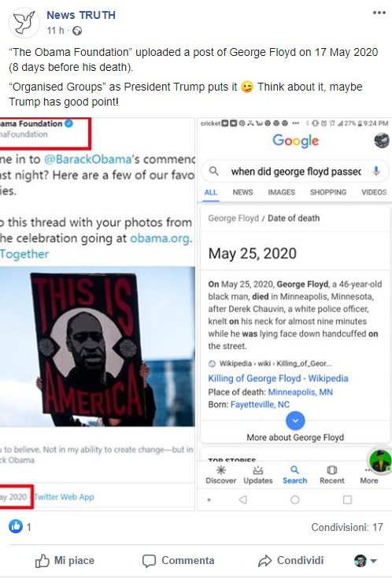The image size is (392, 579).
Task: Expand the blue chevron under George Floyd info
Action: [295, 421]
